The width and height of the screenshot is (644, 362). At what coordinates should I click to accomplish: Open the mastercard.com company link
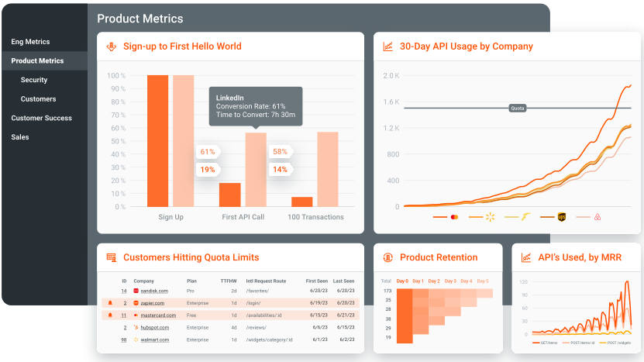[158, 315]
